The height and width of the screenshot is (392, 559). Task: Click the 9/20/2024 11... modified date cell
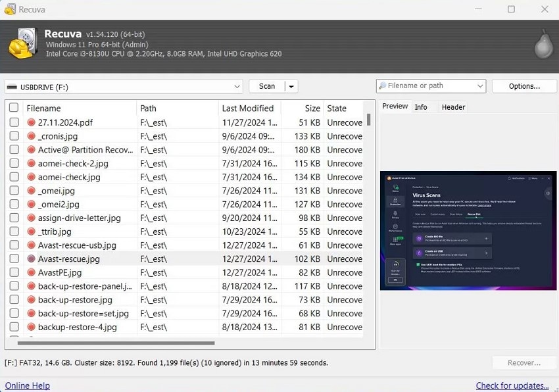249,218
